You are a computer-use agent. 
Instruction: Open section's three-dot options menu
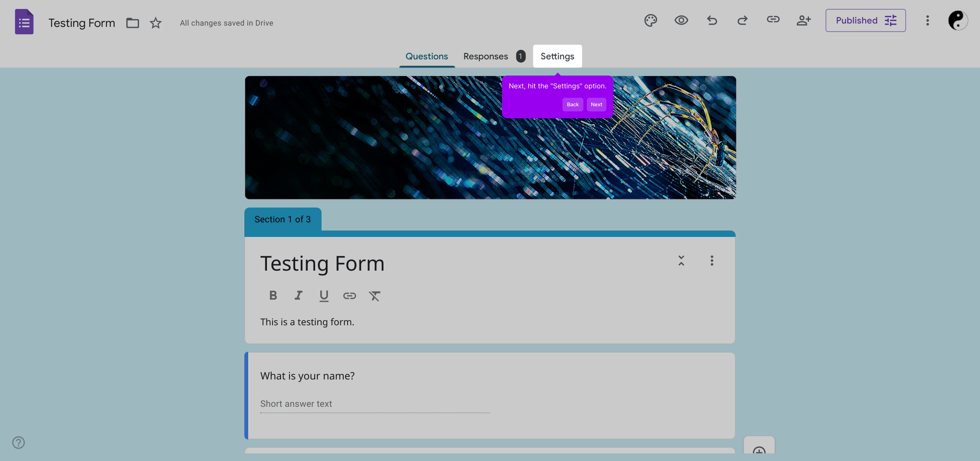pos(712,260)
